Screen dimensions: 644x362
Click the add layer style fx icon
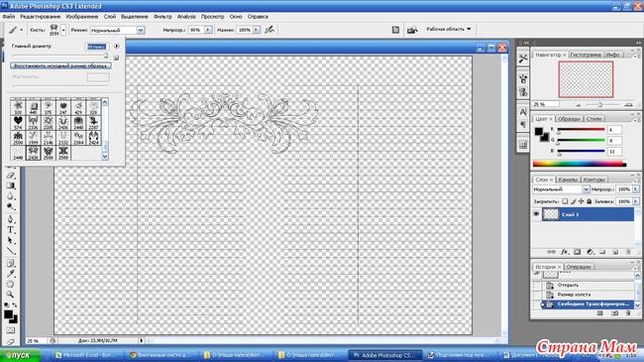[x=565, y=252]
